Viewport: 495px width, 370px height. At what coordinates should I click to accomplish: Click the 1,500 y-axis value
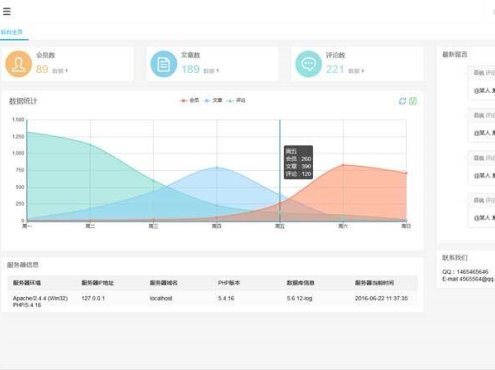pos(18,119)
